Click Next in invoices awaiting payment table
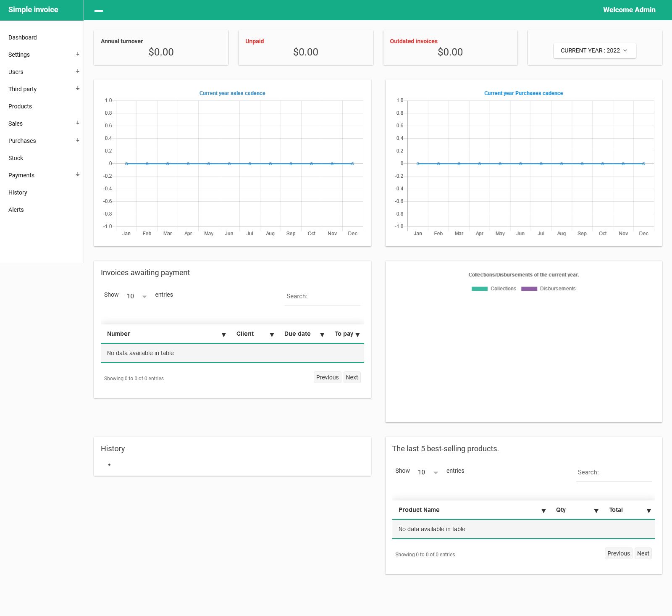 [352, 377]
